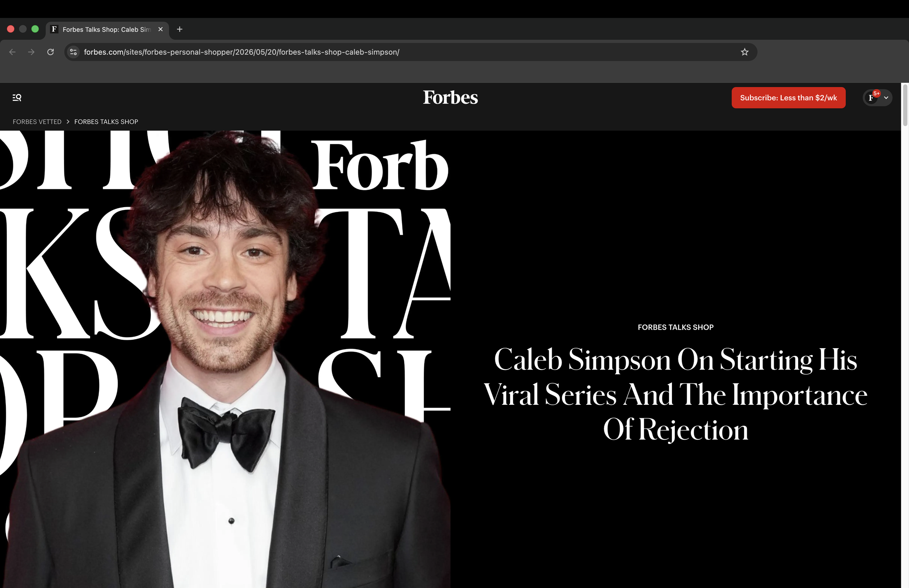Open the FORBES VETTED breadcrumb

(37, 122)
